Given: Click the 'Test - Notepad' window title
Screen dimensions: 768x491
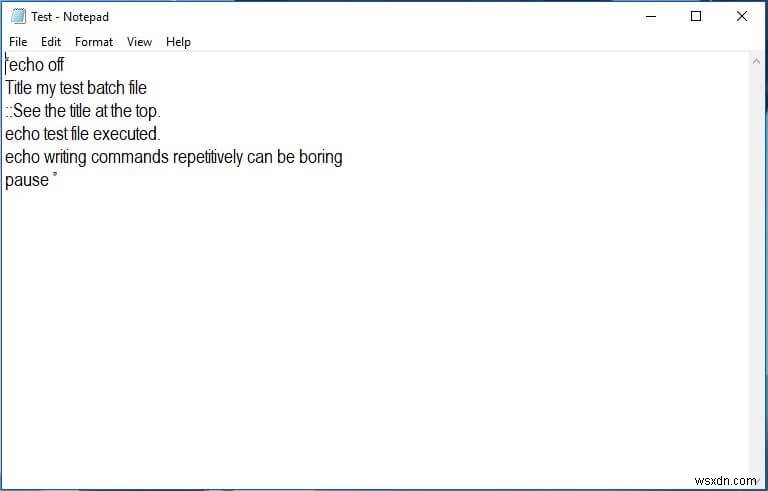Looking at the screenshot, I should pos(70,17).
